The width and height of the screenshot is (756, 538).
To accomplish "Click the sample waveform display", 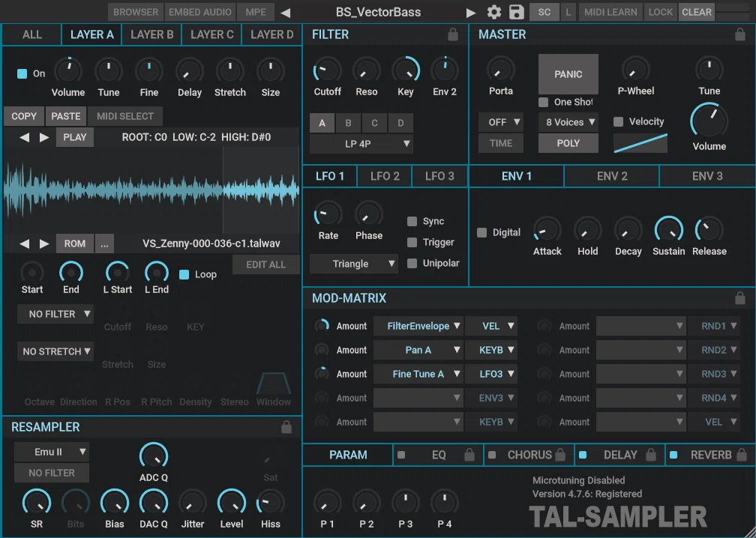I will pos(151,190).
